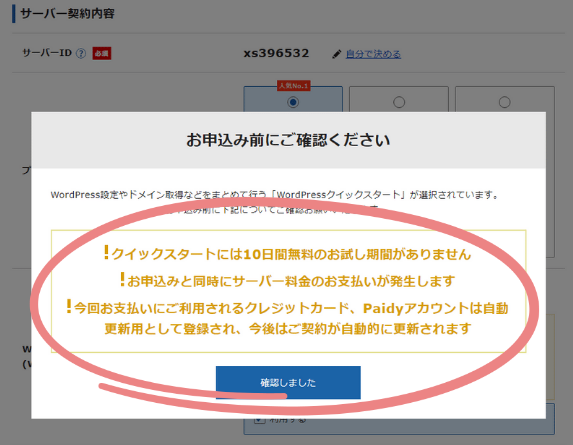Click the WordPressクイックスタート description sentence
The image size is (573, 445).
275,195
